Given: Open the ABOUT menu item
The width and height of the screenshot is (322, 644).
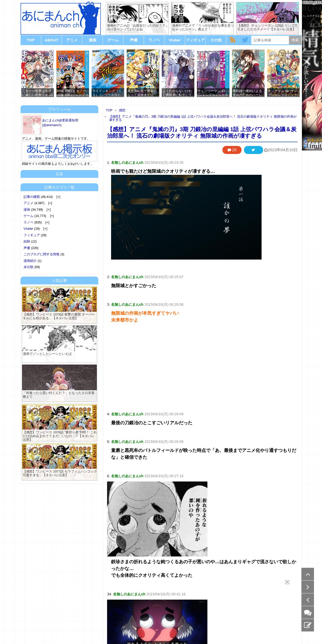Looking at the screenshot, I should (51, 40).
